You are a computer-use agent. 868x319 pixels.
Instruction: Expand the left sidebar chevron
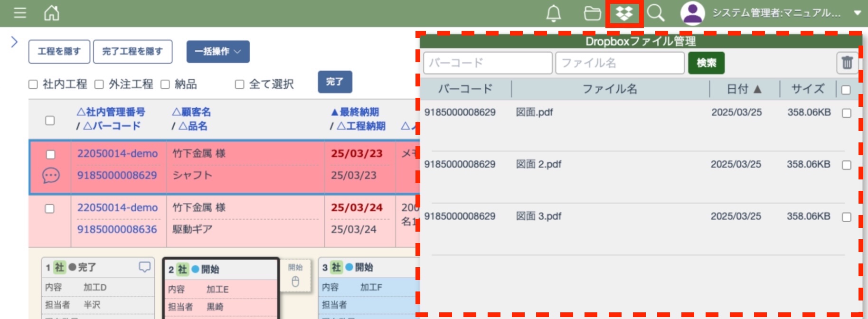14,42
